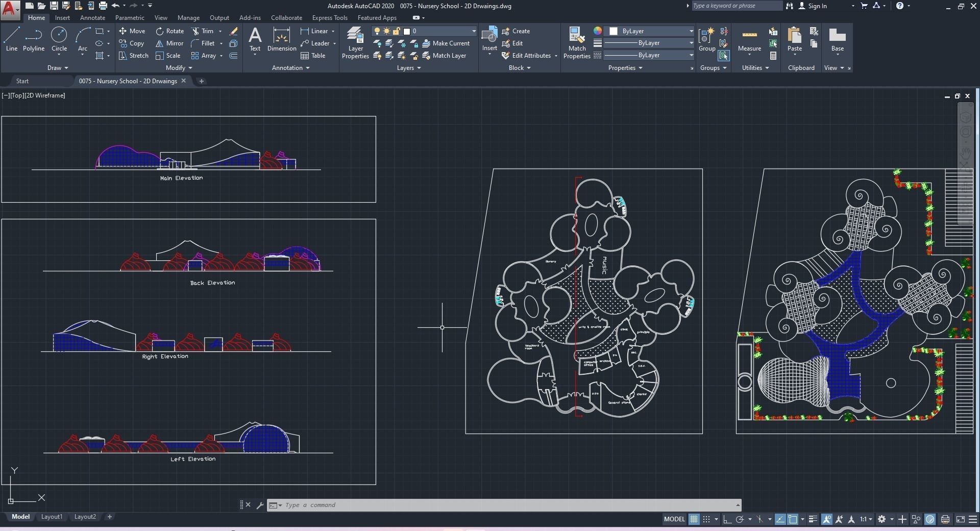Screen dimensions: 980x531
Task: Click the Erase tool icon
Action: (x=234, y=31)
